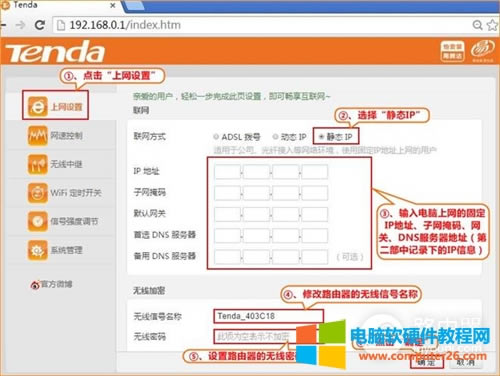Click the 联网 section heading
Viewport: 500px width, 376px height.
(x=141, y=110)
